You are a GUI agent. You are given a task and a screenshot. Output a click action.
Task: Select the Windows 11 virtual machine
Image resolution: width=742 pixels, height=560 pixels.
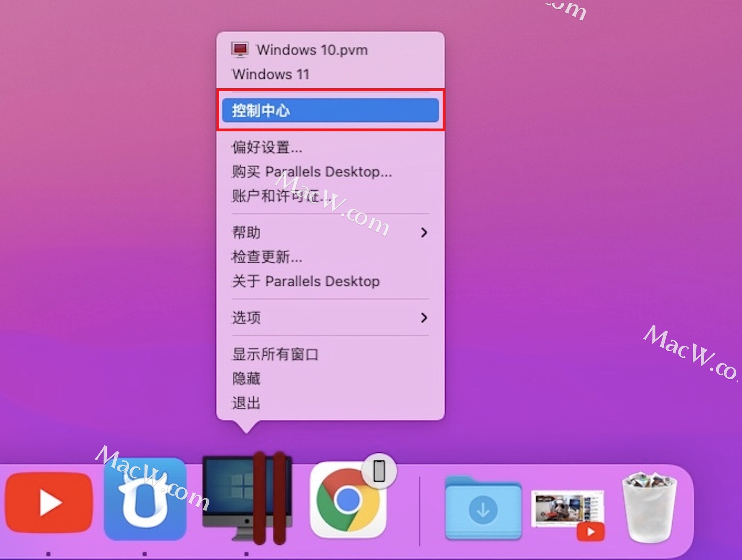coord(330,74)
